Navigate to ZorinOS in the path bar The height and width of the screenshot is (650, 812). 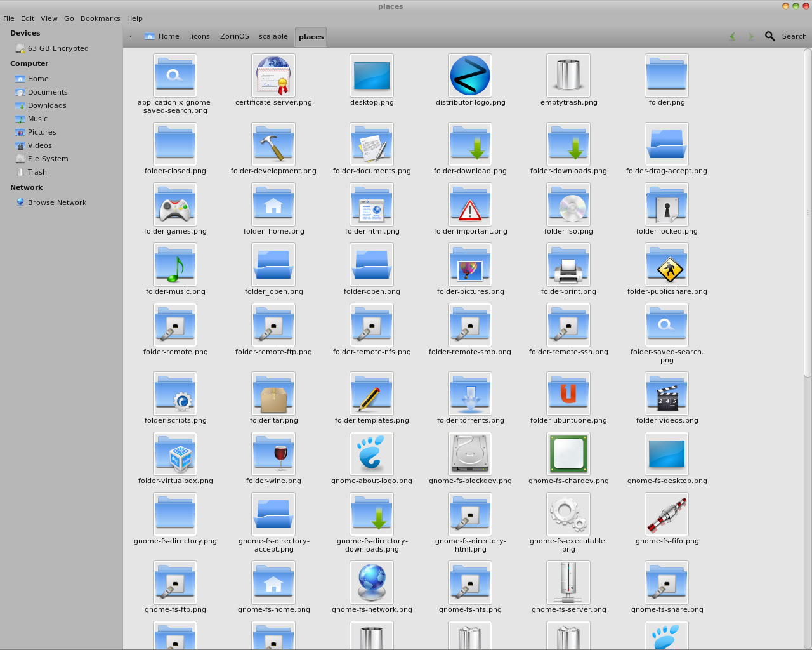tap(234, 36)
